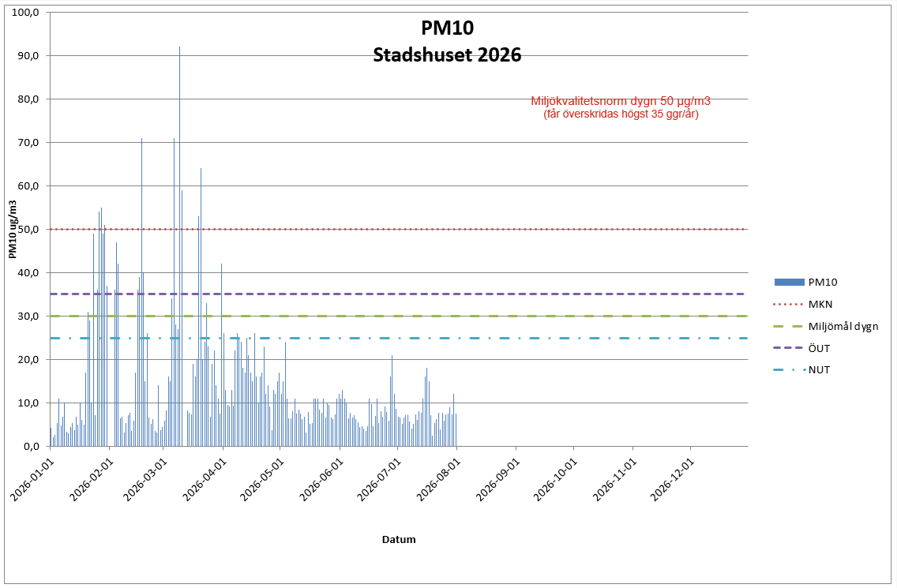Viewport: 897px width, 588px height.
Task: Click the 50,0 value axis label
Action: [28, 230]
